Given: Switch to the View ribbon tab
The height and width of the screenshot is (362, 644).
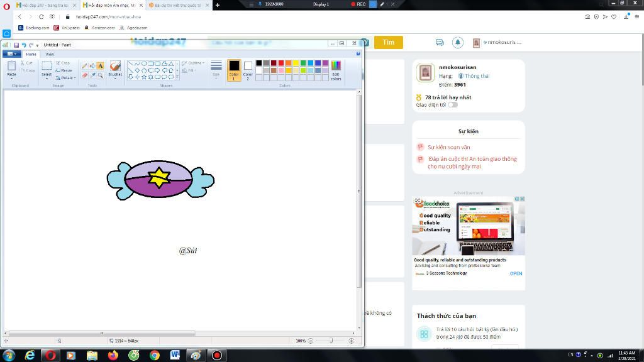Looking at the screenshot, I should (50, 54).
